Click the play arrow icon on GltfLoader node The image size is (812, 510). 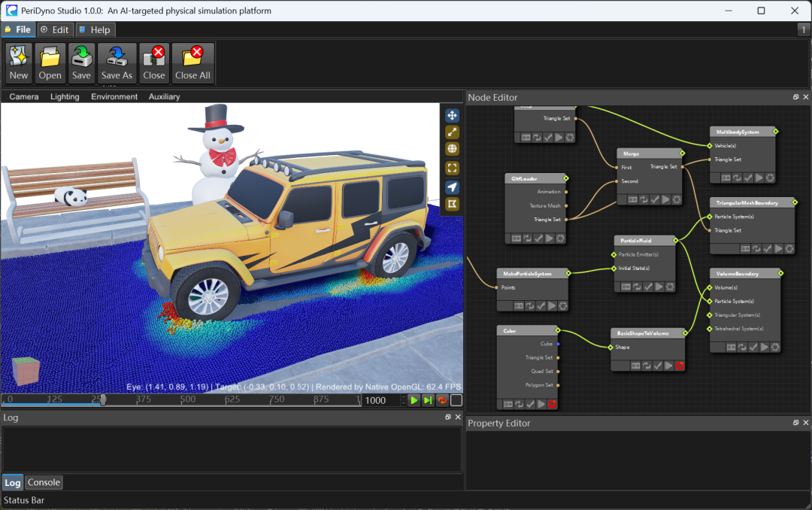click(x=550, y=238)
